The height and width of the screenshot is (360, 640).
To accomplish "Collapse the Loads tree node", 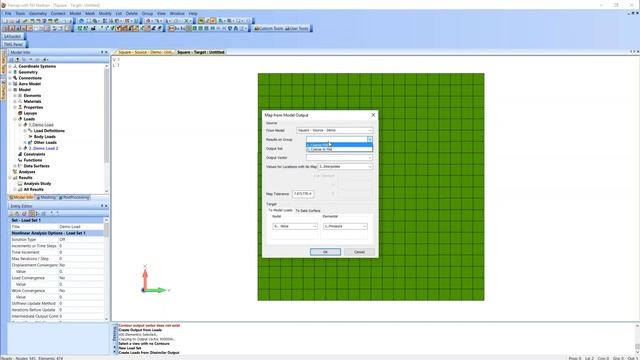I will (x=15, y=119).
